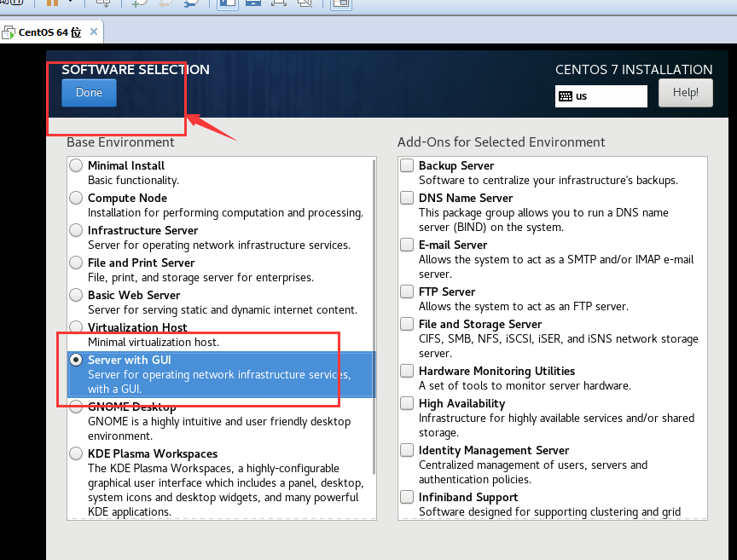The height and width of the screenshot is (560, 737).
Task: Choose File and Print Server radio
Action: tap(76, 263)
